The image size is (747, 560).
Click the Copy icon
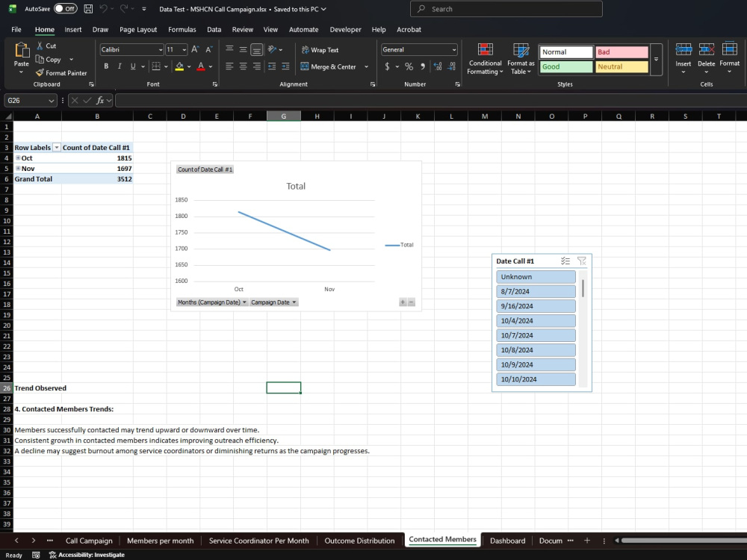click(40, 60)
